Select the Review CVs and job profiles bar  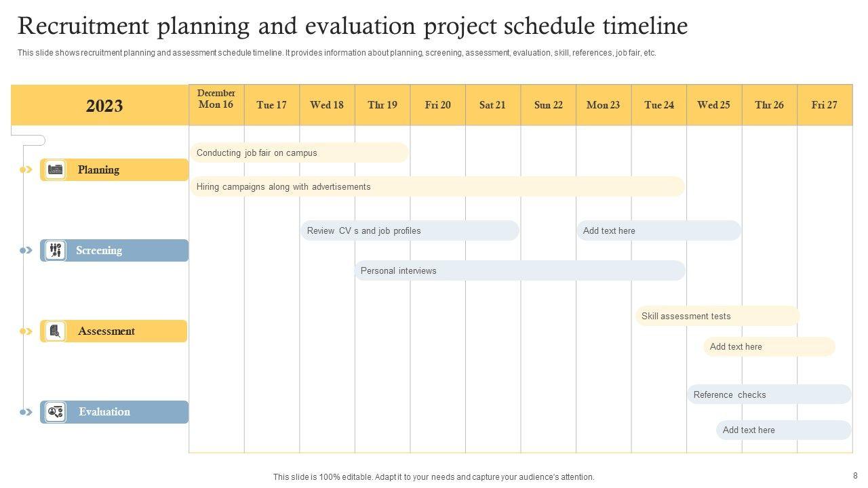[410, 231]
